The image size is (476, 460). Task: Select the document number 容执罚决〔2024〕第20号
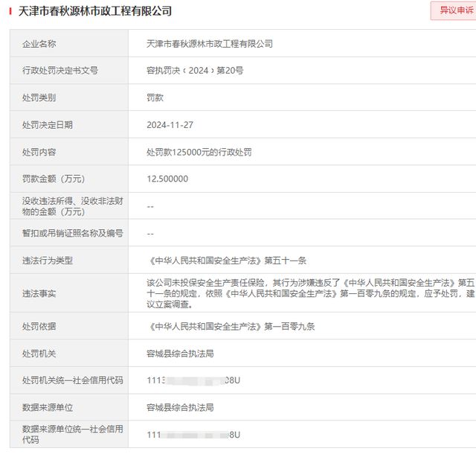[x=195, y=71]
